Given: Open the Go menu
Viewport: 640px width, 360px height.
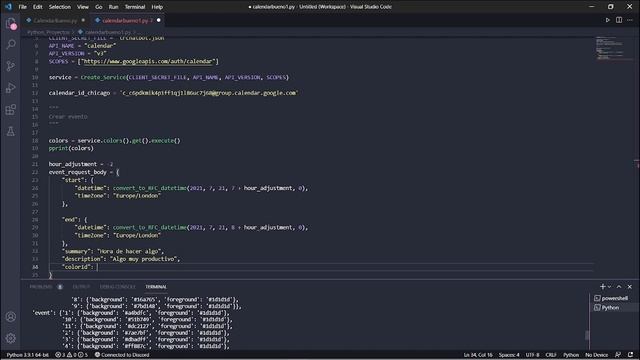Looking at the screenshot, I should point(99,7).
